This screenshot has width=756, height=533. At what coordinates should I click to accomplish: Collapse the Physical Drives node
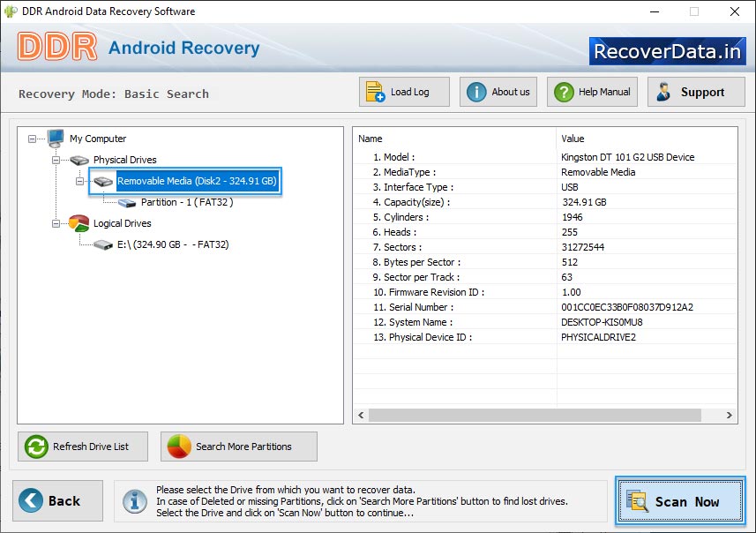[56, 160]
